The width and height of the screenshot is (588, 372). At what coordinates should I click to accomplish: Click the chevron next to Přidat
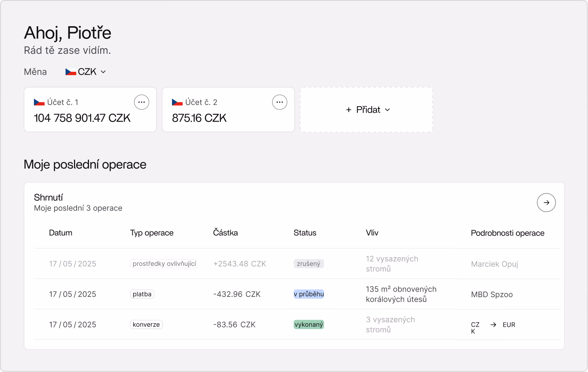pos(388,110)
